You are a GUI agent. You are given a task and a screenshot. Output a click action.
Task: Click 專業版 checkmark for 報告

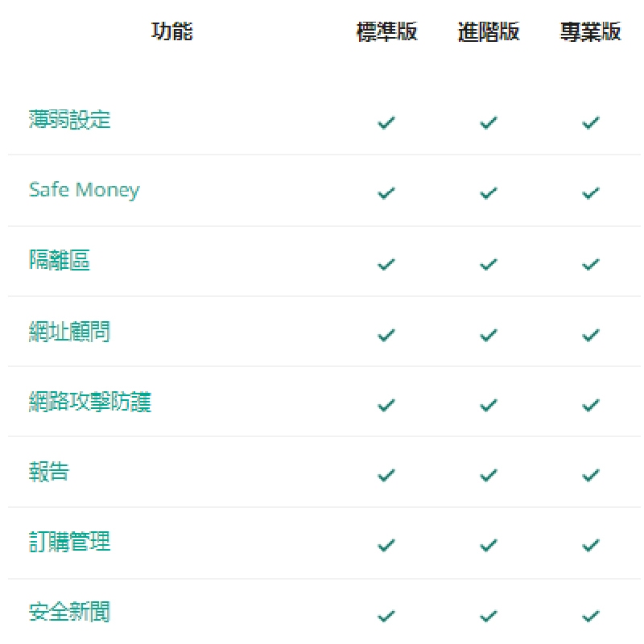tap(591, 475)
